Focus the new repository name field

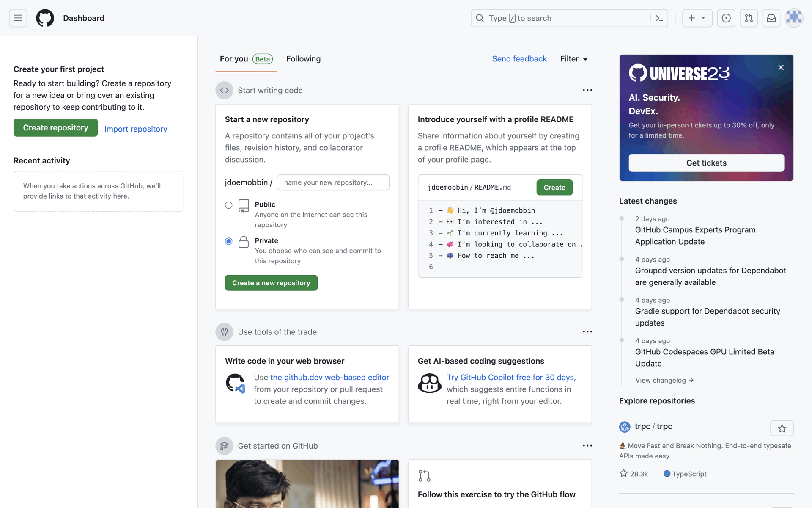coord(333,182)
